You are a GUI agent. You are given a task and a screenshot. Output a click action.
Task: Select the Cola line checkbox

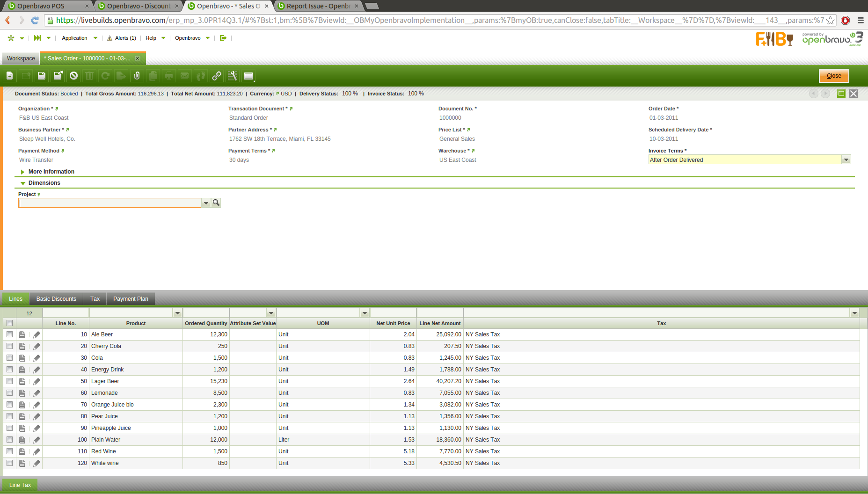(x=9, y=358)
